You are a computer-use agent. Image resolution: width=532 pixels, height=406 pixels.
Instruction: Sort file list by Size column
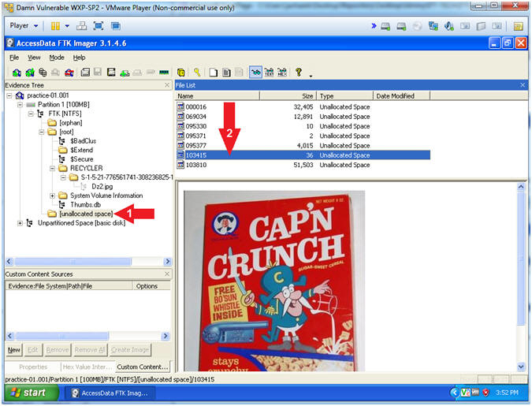(x=288, y=96)
